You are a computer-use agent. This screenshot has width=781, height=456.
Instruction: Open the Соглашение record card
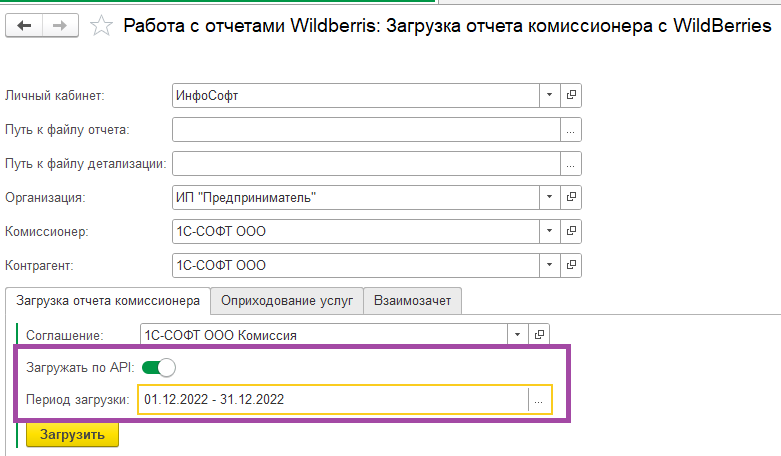coord(539,335)
